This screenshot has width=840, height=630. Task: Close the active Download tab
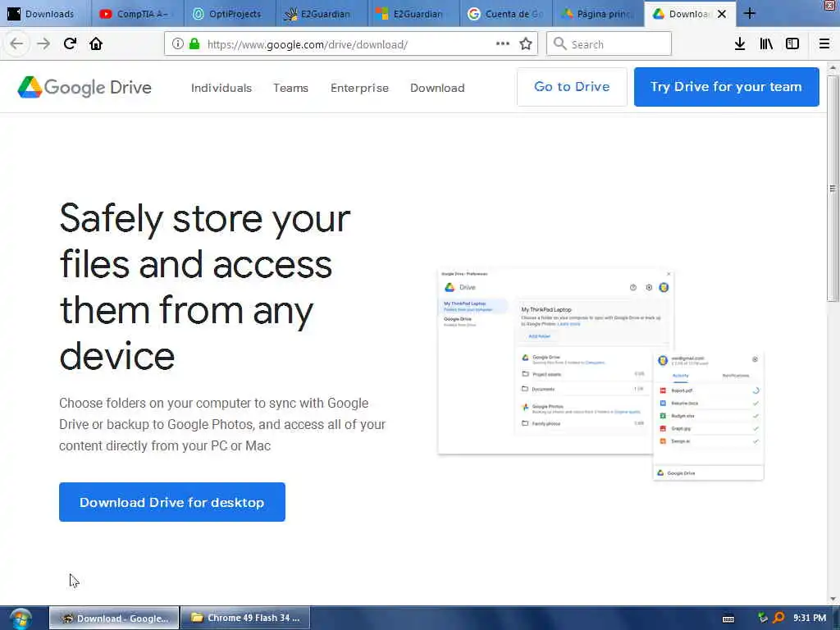tap(722, 14)
